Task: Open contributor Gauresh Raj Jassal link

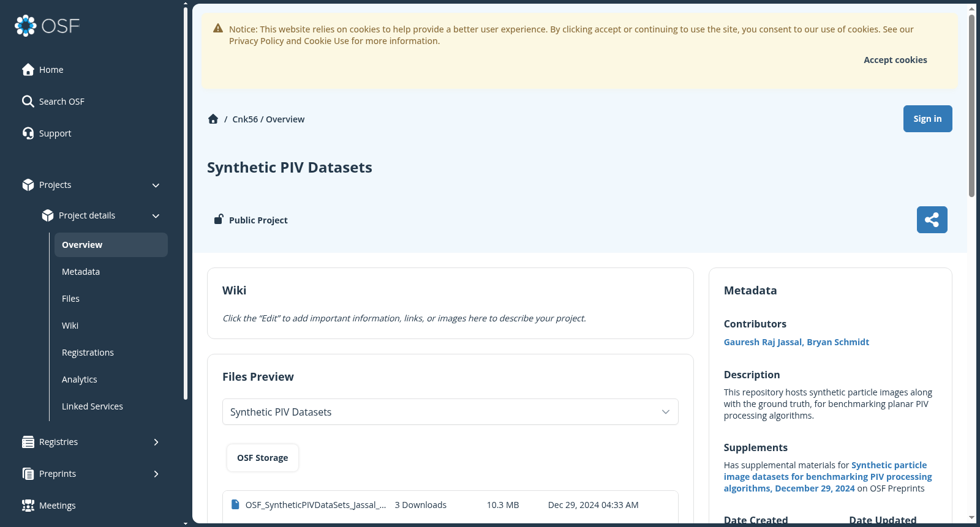Action: click(x=763, y=342)
